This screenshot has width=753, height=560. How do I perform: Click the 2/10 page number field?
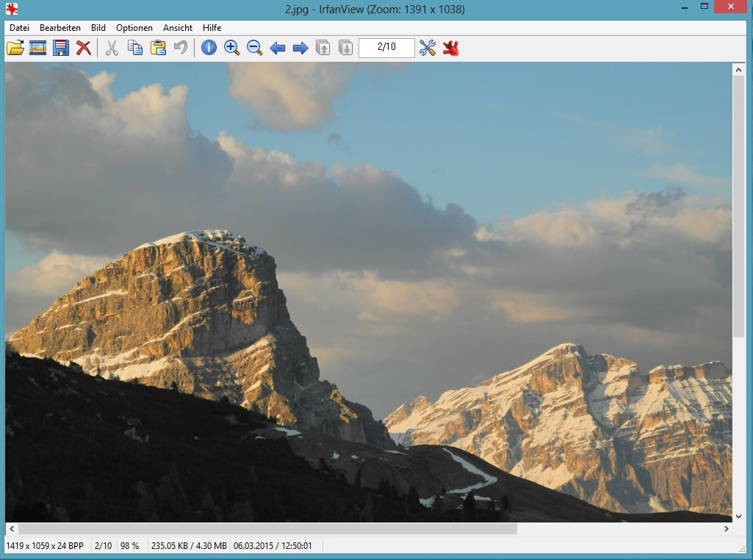tap(386, 48)
